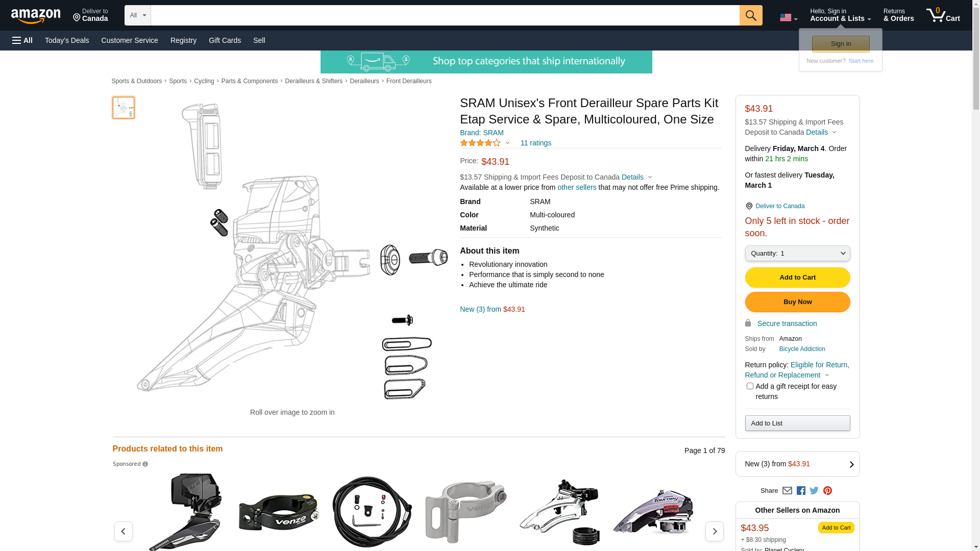Image resolution: width=980 pixels, height=551 pixels.
Task: Open the other sellers link
Action: (577, 187)
